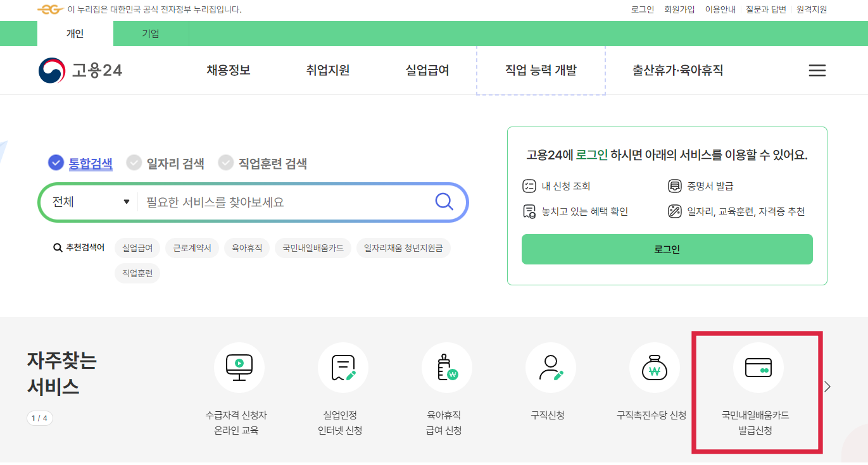Open 실업인정 인터넷 신청 document icon
This screenshot has height=465, width=868.
click(343, 368)
